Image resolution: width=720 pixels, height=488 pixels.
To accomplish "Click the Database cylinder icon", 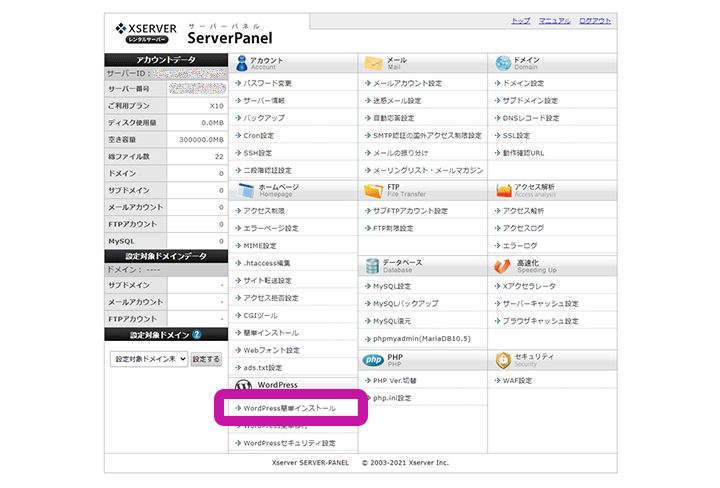I will 372,265.
